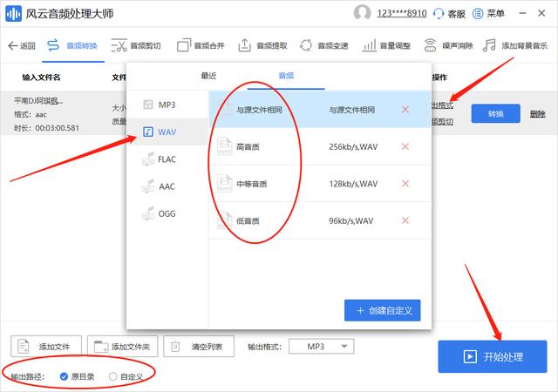Select file row 格式: aac
This screenshot has height=392, width=558.
click(x=31, y=114)
